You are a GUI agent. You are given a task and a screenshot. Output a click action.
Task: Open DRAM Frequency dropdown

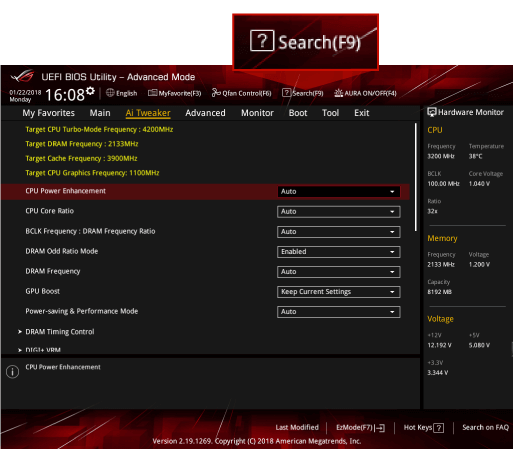click(339, 272)
